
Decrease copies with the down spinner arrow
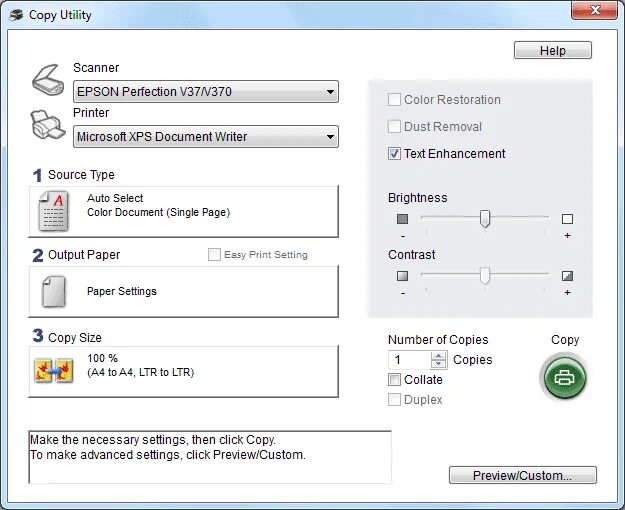tap(439, 364)
